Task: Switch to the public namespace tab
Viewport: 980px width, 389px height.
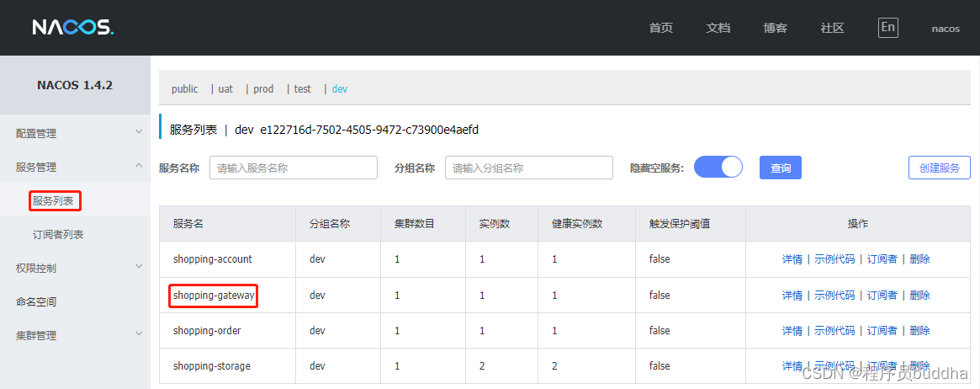Action: 184,88
